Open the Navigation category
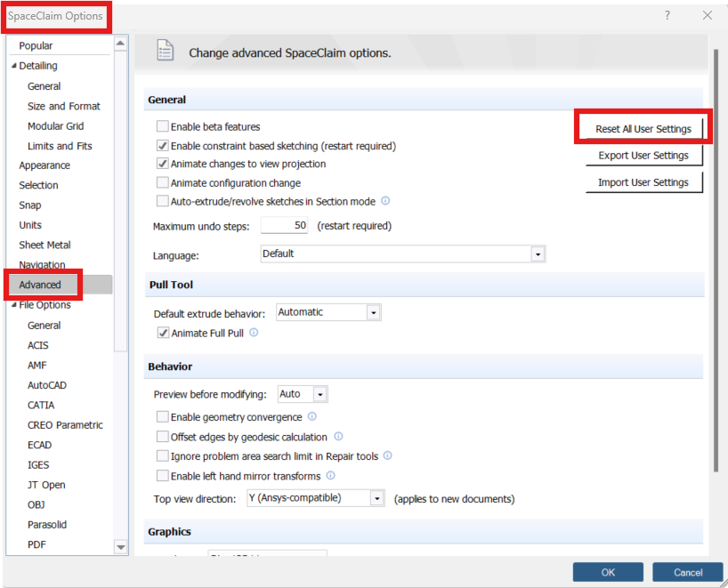The image size is (728, 588). 42,264
